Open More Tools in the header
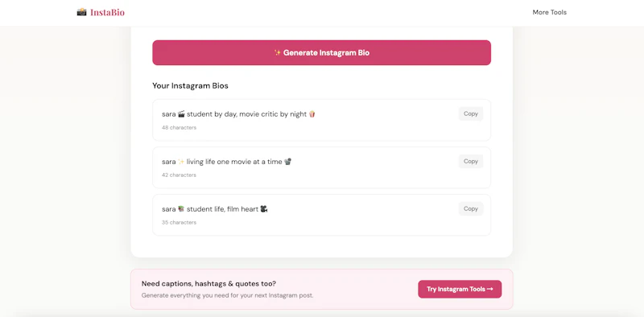This screenshot has width=644, height=317. click(x=549, y=12)
